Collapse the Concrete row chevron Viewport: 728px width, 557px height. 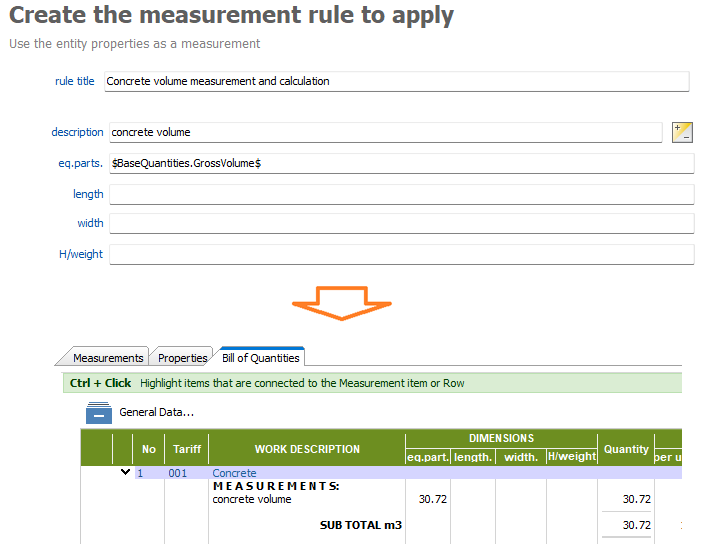125,472
